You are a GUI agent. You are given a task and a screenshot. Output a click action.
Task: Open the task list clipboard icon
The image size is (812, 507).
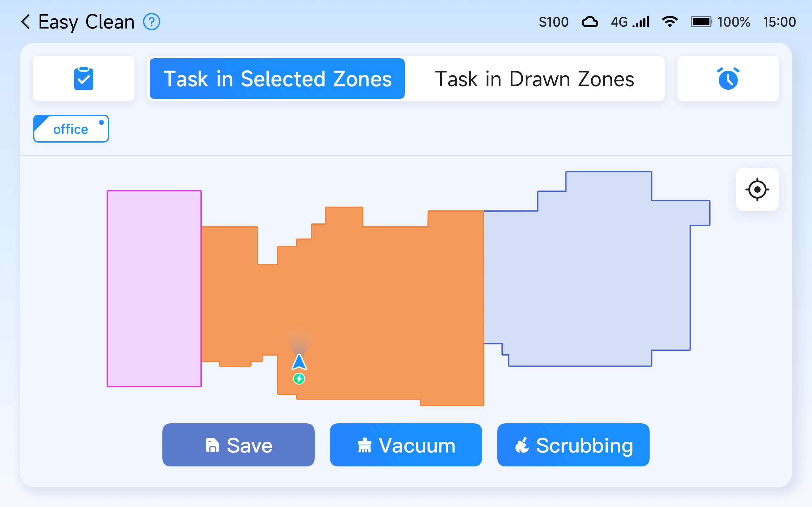83,79
